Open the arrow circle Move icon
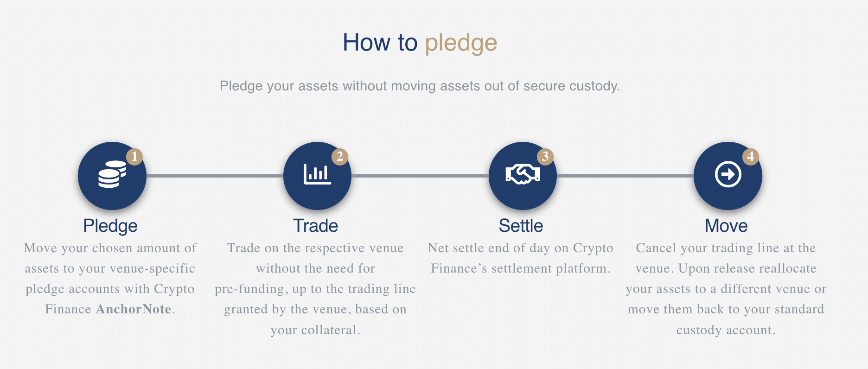 click(728, 174)
